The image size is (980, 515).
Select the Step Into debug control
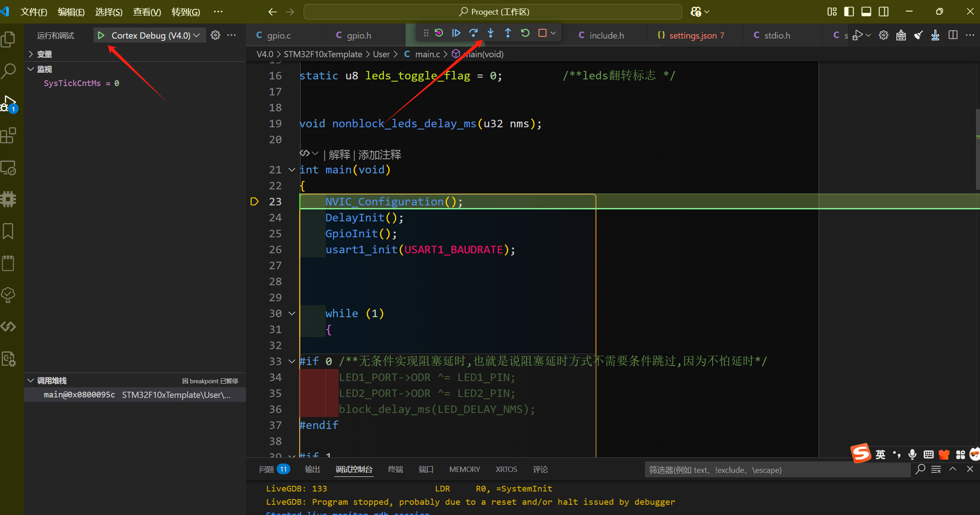pyautogui.click(x=491, y=32)
